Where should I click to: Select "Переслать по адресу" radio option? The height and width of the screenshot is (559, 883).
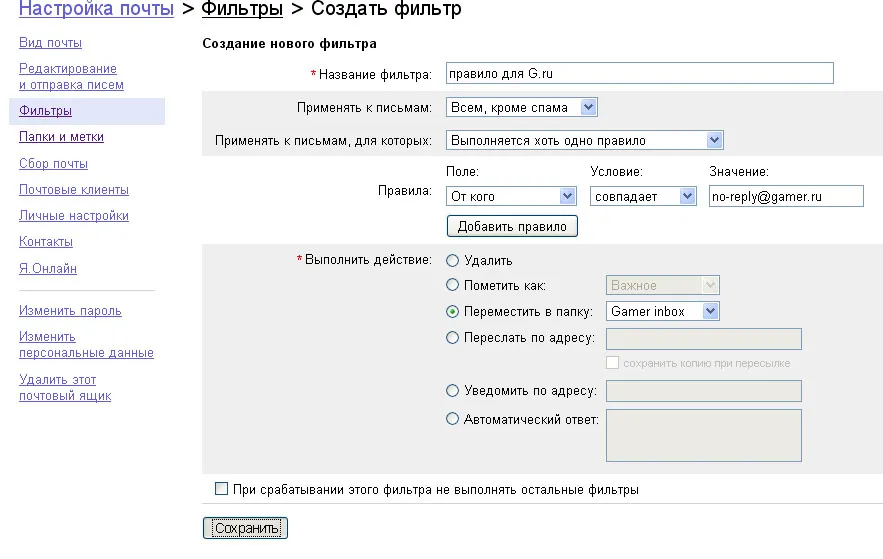pos(453,338)
